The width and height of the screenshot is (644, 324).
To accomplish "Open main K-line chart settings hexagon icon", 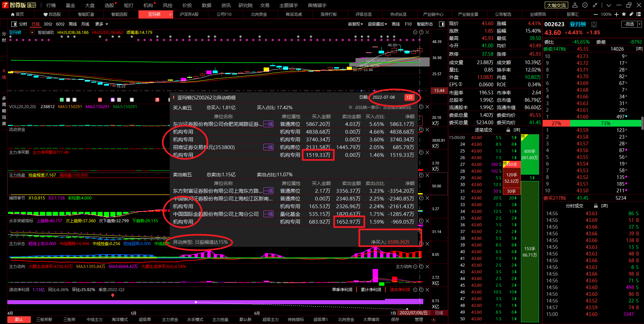I will click(415, 33).
